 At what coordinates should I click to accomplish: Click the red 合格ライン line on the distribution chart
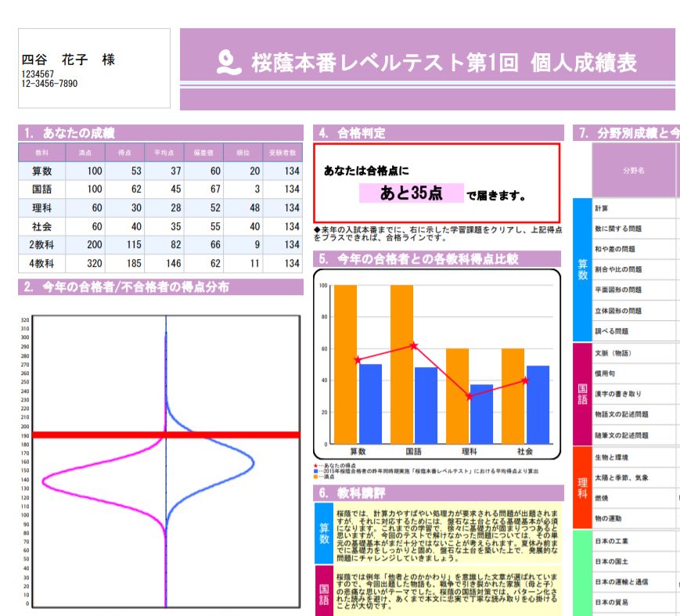click(x=157, y=435)
